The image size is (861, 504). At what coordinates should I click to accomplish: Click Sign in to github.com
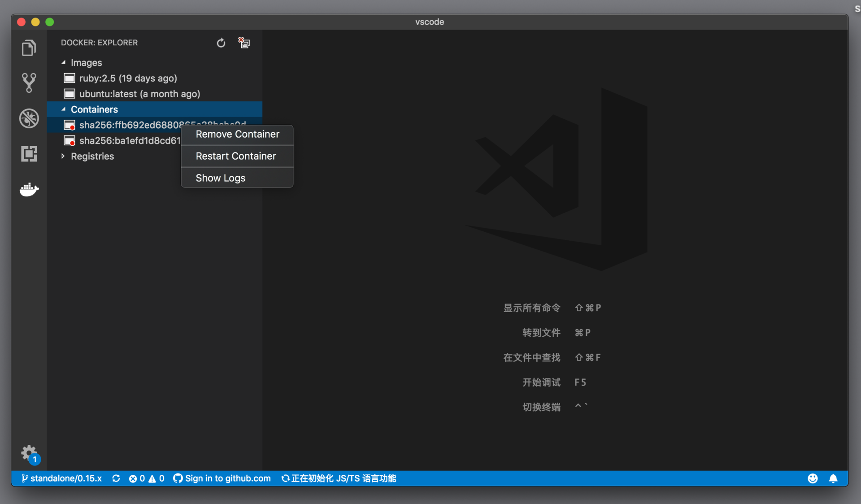coord(222,478)
